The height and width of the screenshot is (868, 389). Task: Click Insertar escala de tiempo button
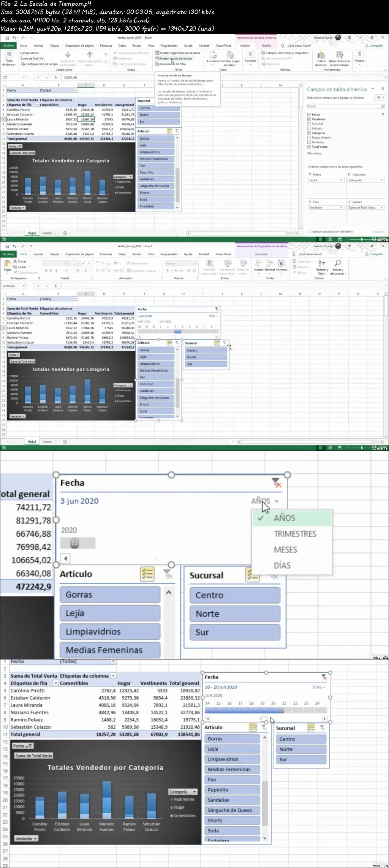(174, 58)
